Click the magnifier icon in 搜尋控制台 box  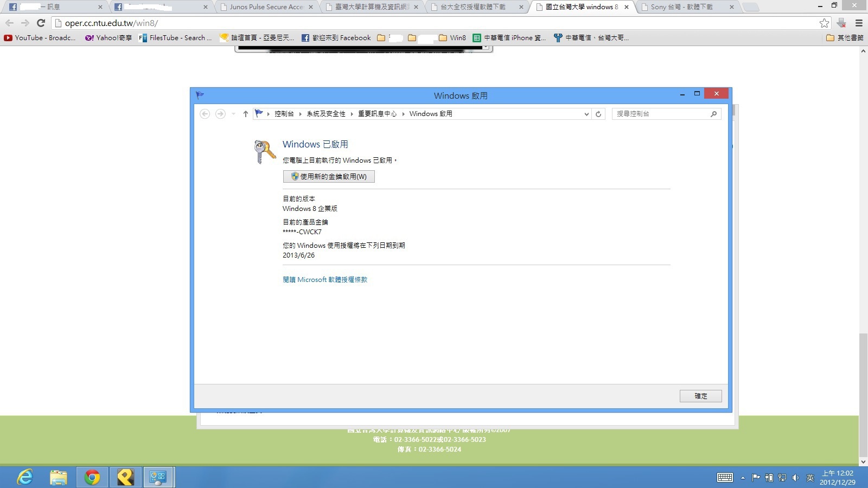(713, 114)
